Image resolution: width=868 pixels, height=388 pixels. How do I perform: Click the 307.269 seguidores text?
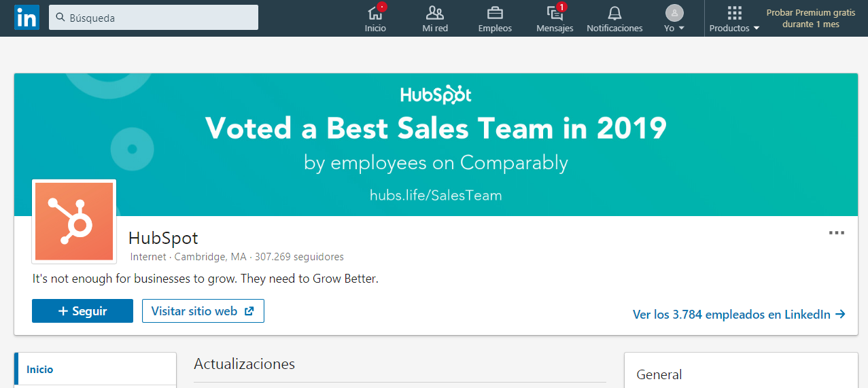(299, 257)
